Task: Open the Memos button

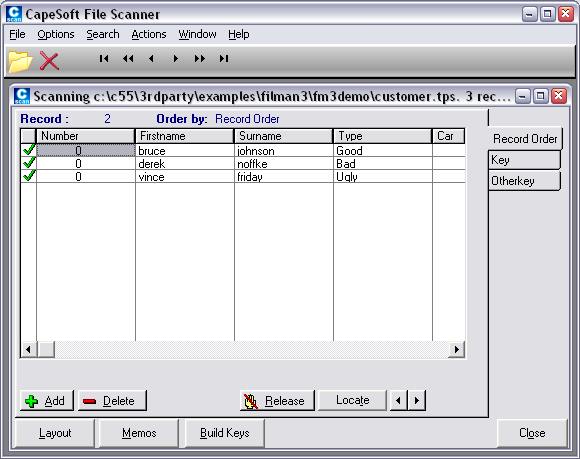Action: (139, 433)
